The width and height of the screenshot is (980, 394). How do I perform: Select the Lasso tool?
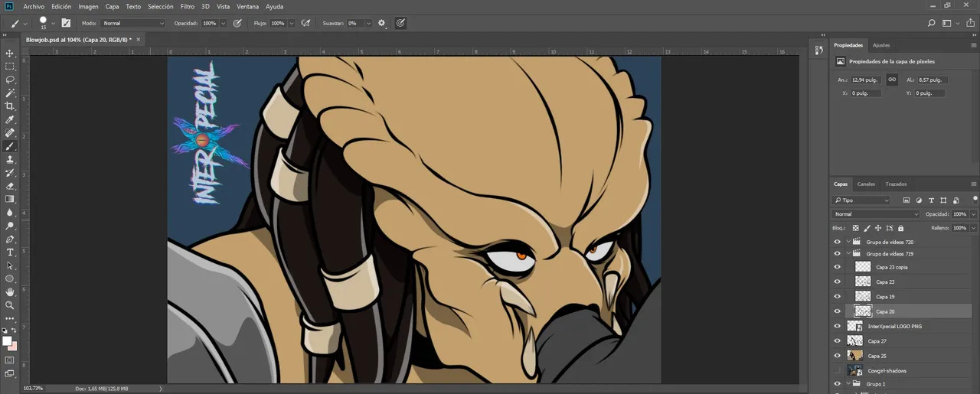click(x=10, y=80)
